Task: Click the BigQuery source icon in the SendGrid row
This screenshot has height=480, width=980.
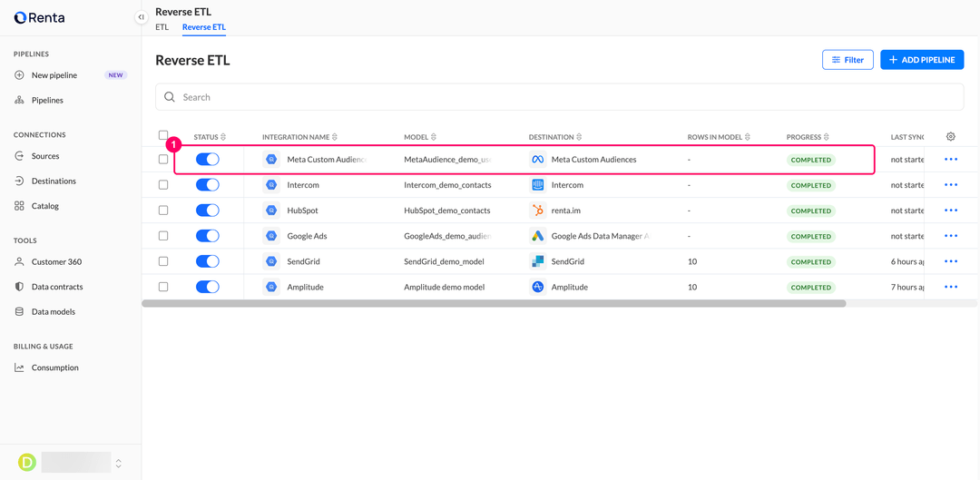Action: click(271, 261)
